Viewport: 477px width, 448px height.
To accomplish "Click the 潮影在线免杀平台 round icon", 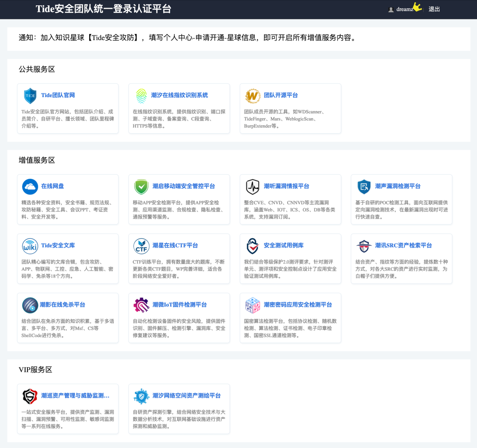I will (x=30, y=305).
